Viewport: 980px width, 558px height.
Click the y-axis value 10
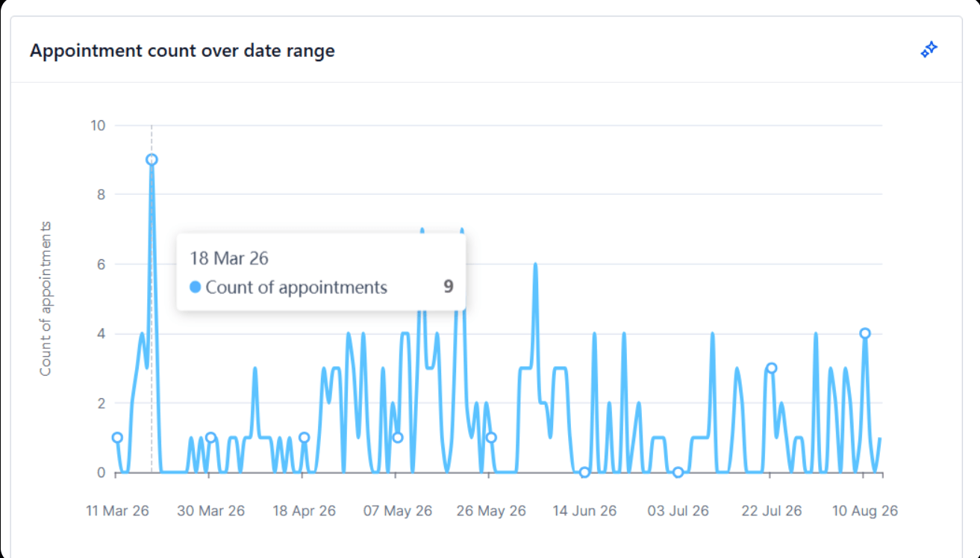coord(98,125)
